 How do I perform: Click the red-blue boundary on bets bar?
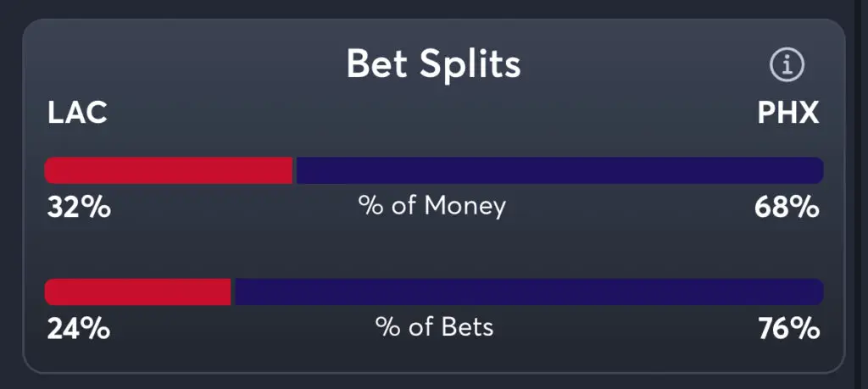[x=232, y=292]
